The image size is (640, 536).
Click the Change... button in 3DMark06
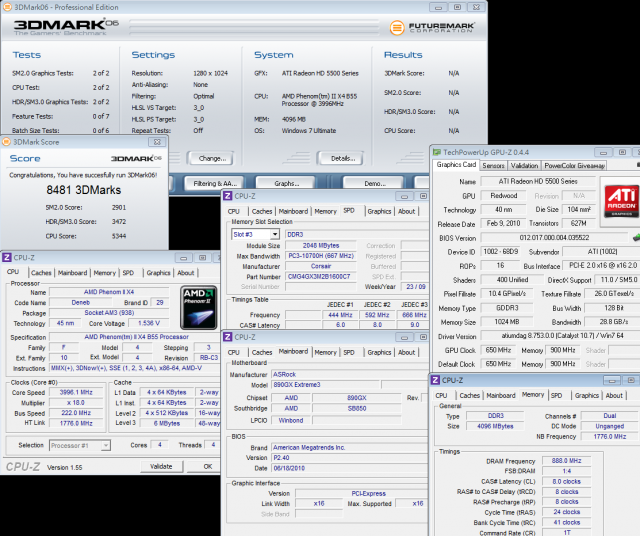click(212, 158)
